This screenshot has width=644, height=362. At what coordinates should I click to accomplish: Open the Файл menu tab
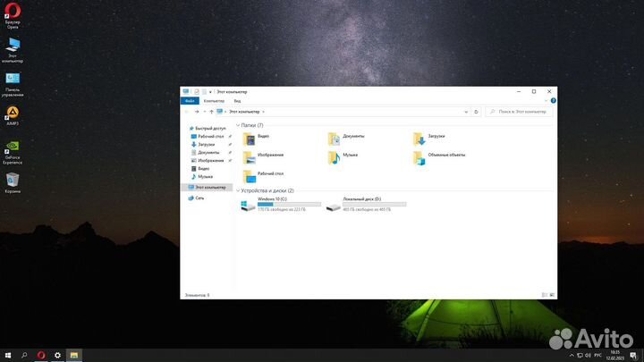tap(190, 101)
